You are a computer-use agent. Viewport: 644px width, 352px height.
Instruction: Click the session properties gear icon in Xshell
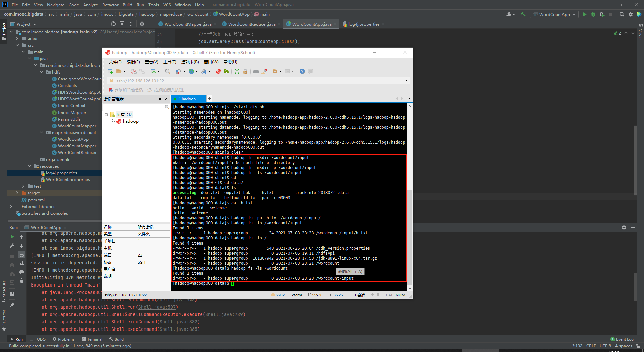coord(153,71)
